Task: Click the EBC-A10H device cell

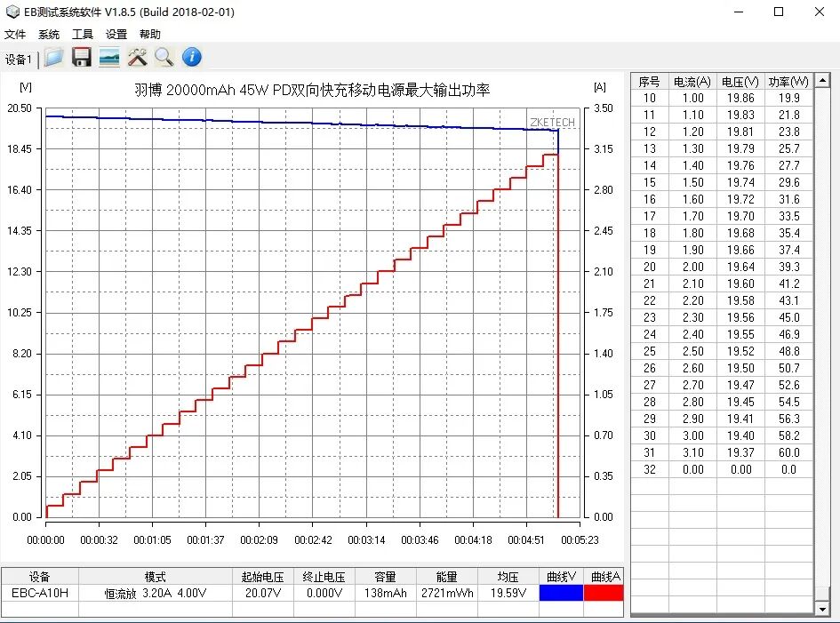Action: click(x=40, y=593)
